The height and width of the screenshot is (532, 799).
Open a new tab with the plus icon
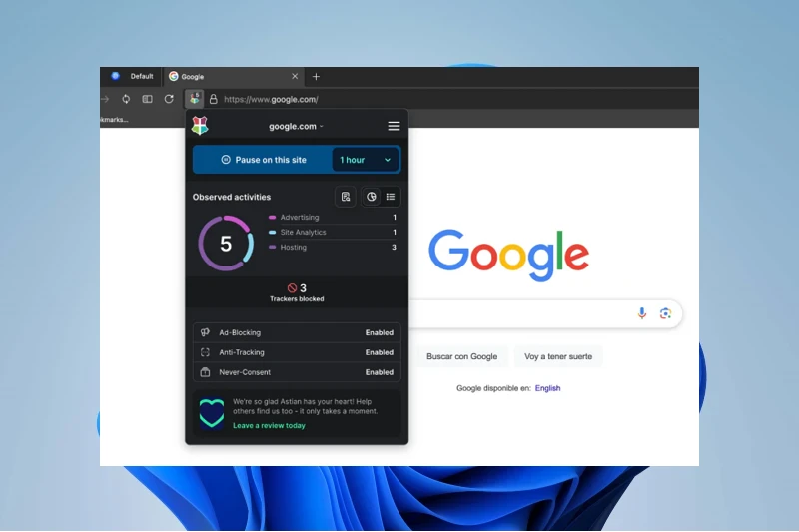point(316,77)
